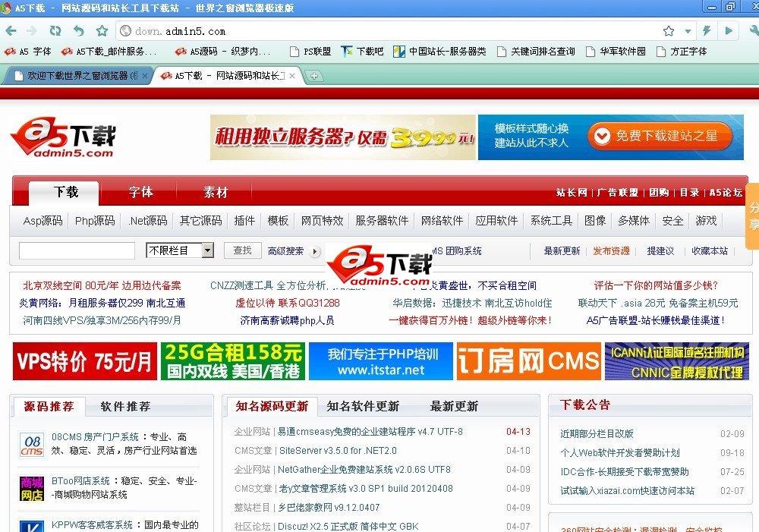Viewport: 759px width, 532px height.
Task: Open .Net源码 category
Action: [148, 221]
